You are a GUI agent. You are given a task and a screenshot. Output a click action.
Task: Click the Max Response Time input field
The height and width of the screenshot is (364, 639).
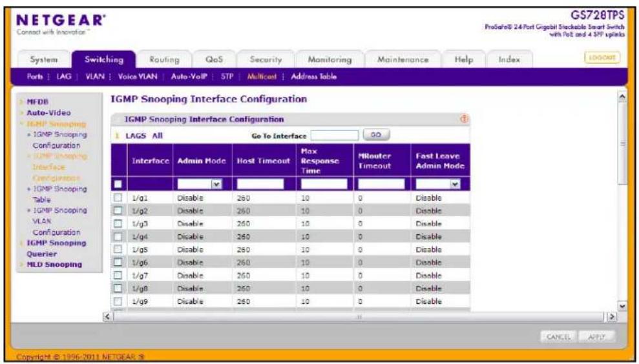click(x=324, y=184)
